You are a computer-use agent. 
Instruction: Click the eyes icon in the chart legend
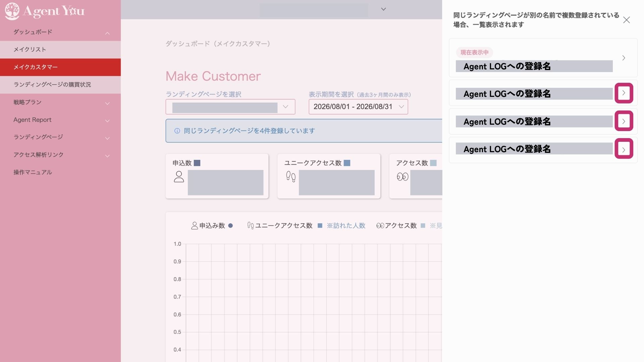point(380,226)
